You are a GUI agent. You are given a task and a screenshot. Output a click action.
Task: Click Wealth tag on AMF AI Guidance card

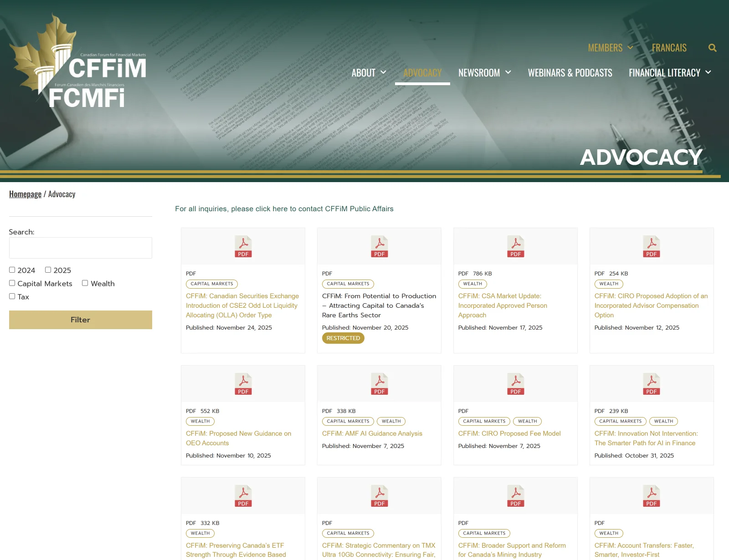point(391,421)
